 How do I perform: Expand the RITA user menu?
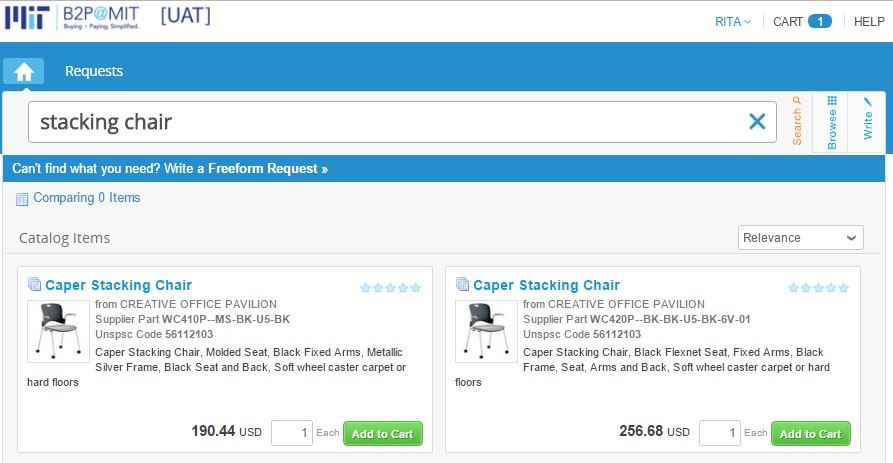click(x=733, y=21)
